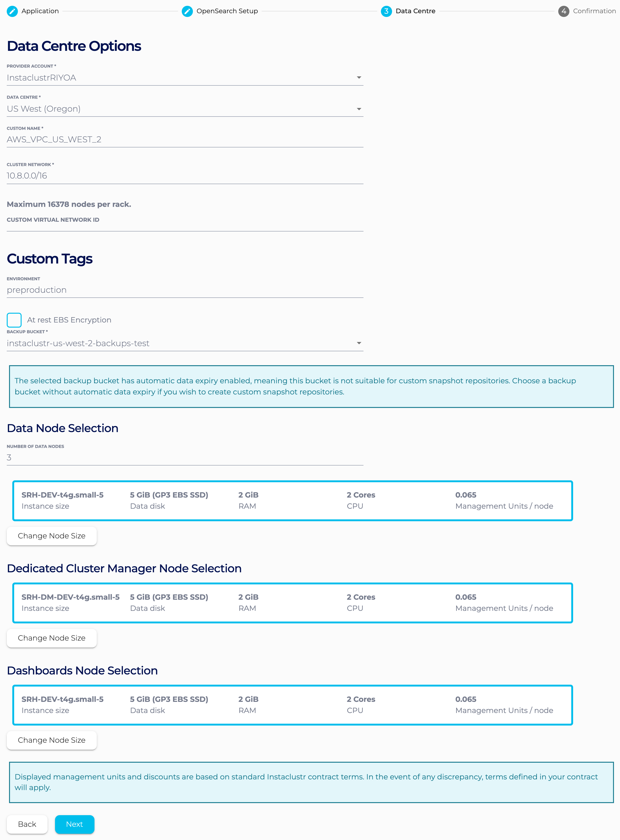Image resolution: width=620 pixels, height=840 pixels.
Task: Focus the Custom Name input field
Action: coord(185,140)
